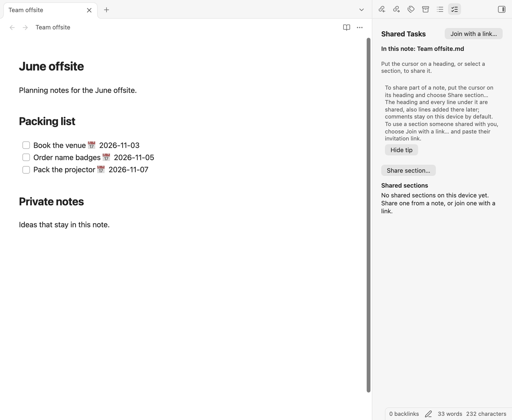512x420 pixels.
Task: Click the pencil editing-mode icon in status bar
Action: (x=428, y=414)
